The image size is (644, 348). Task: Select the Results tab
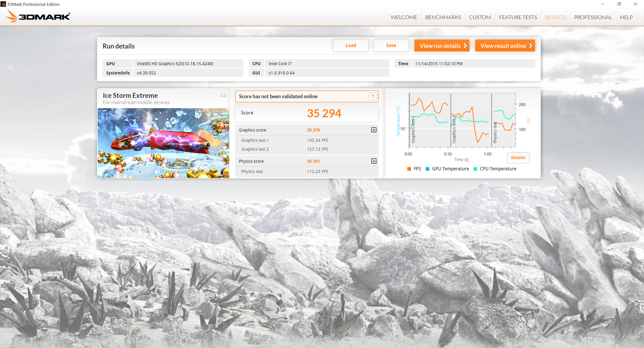[555, 17]
